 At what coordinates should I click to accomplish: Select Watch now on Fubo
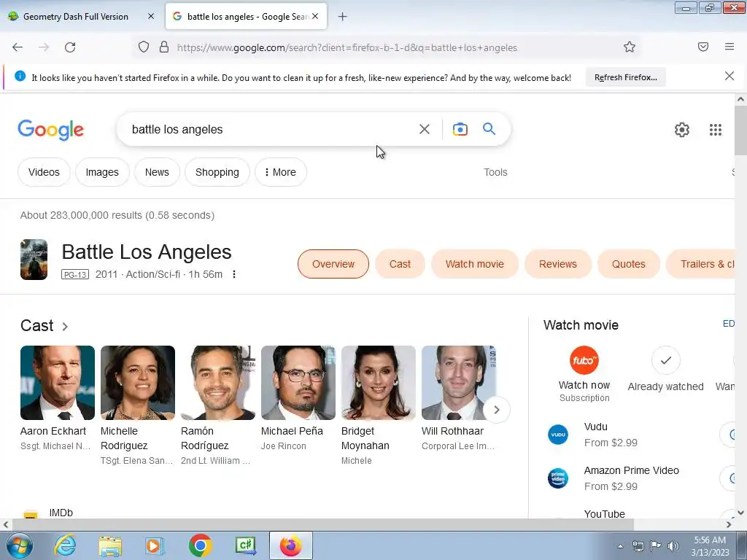(x=584, y=374)
